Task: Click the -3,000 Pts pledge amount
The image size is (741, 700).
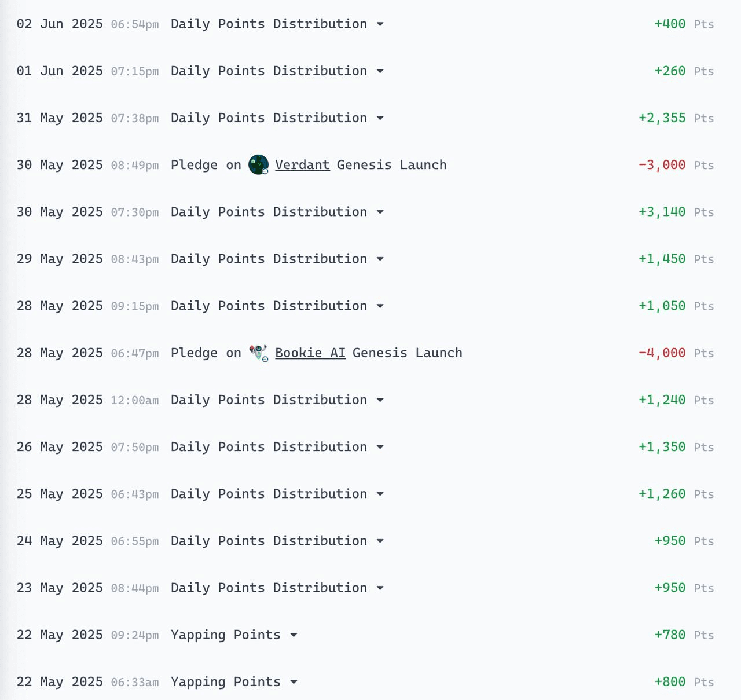Action: [x=662, y=165]
